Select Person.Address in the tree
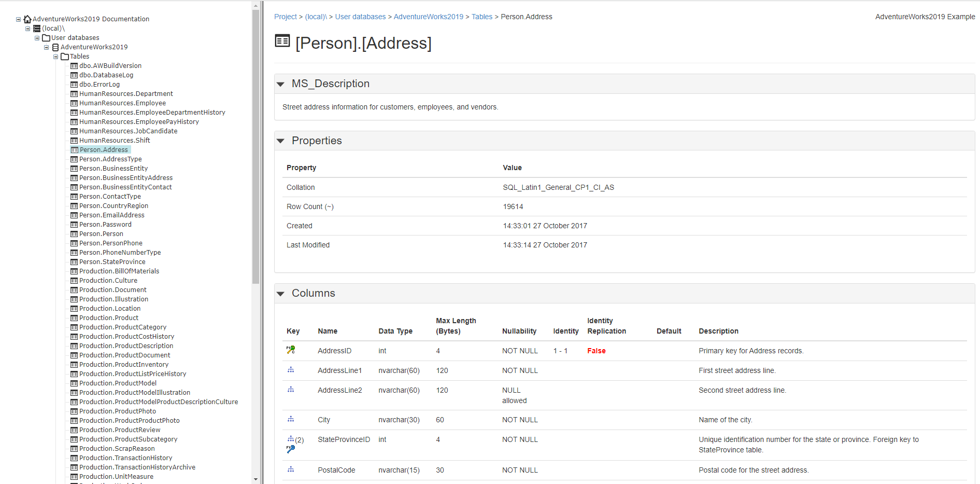Image resolution: width=980 pixels, height=484 pixels. [104, 150]
